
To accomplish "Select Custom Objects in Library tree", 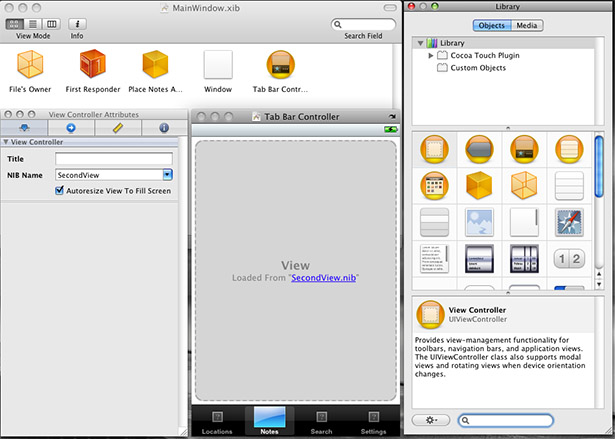I will tap(478, 68).
